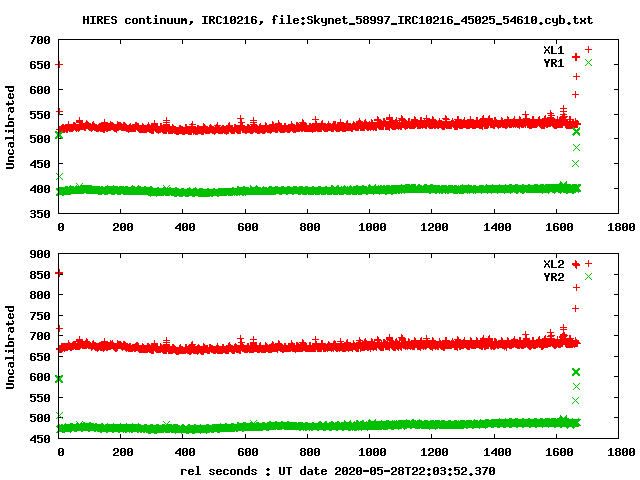Screen dimensions: 640x480
Task: Click the red plus legend marker beside XL2
Action: tap(588, 263)
